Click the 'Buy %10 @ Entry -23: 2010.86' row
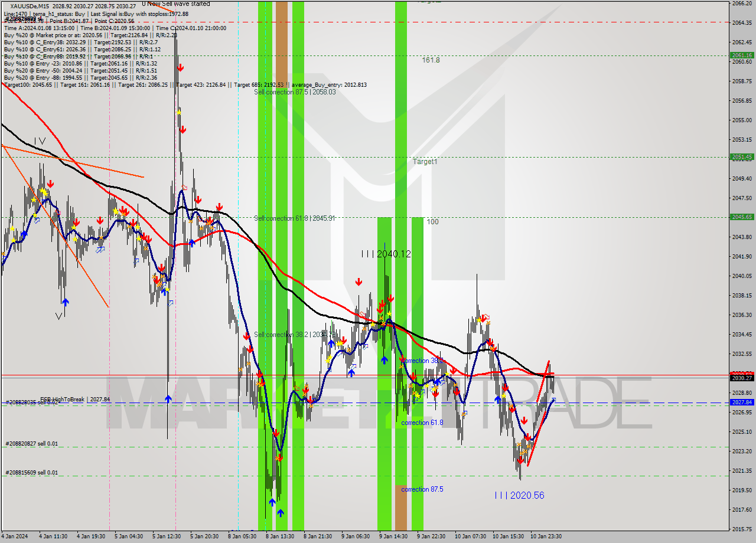 (80, 63)
